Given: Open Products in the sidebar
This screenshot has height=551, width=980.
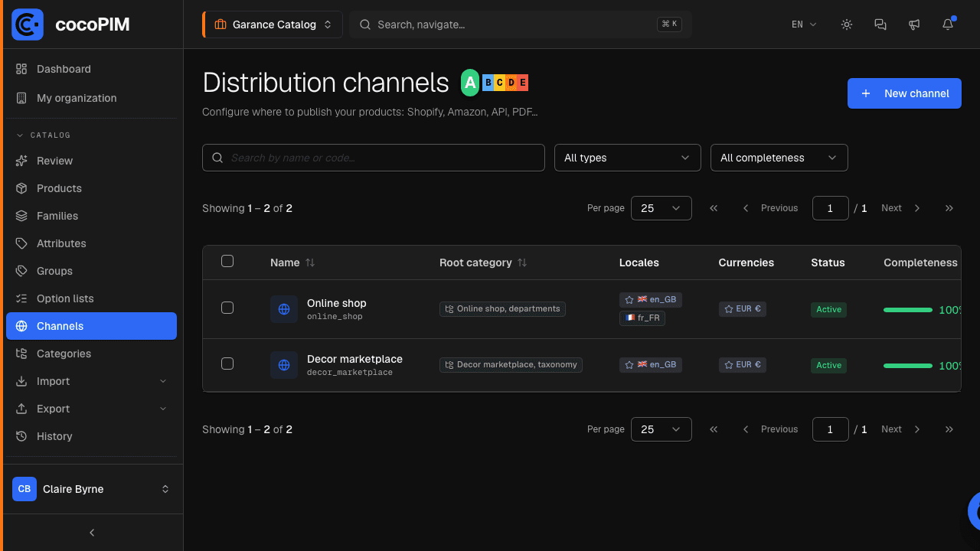Looking at the screenshot, I should coord(91,188).
